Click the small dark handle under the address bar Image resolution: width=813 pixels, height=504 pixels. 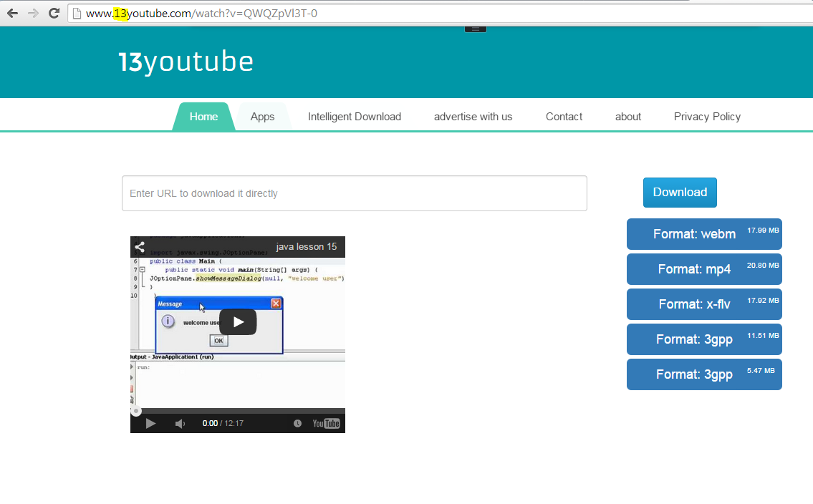(x=476, y=29)
